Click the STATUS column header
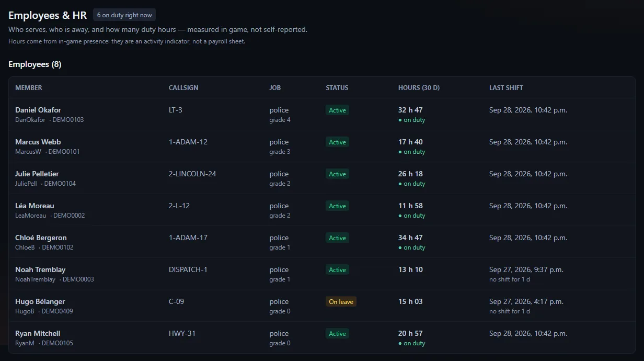 tap(337, 88)
